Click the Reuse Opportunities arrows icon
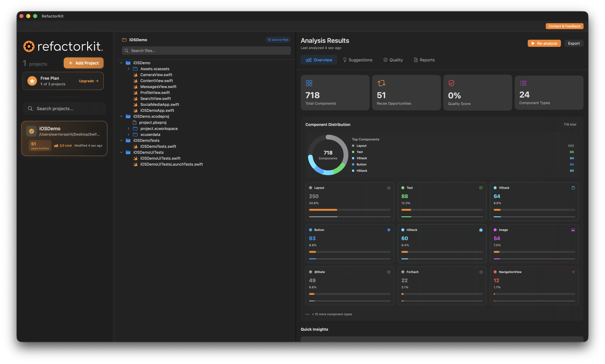This screenshot has width=605, height=364. 381,83
